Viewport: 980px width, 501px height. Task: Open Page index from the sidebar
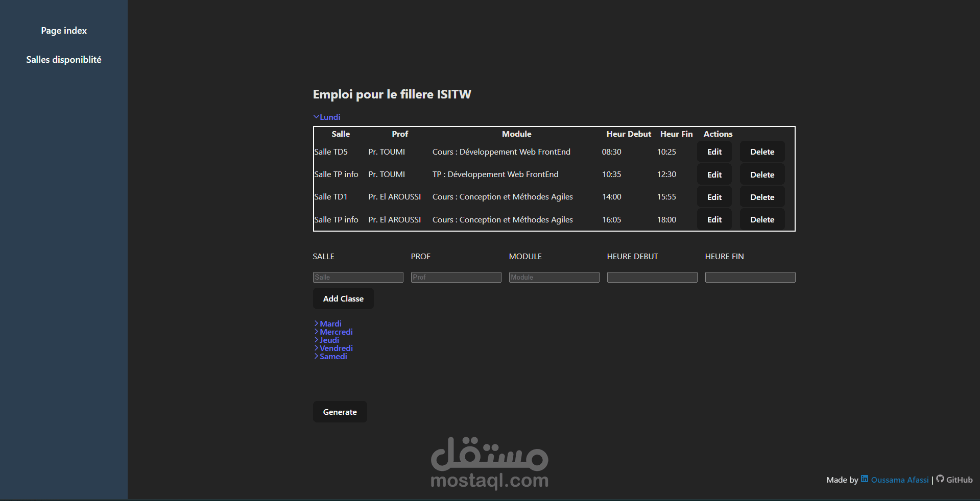point(63,31)
